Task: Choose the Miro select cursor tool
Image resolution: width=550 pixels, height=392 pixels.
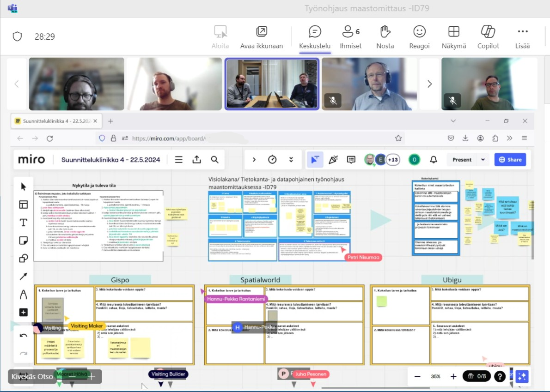Action: pyautogui.click(x=24, y=187)
